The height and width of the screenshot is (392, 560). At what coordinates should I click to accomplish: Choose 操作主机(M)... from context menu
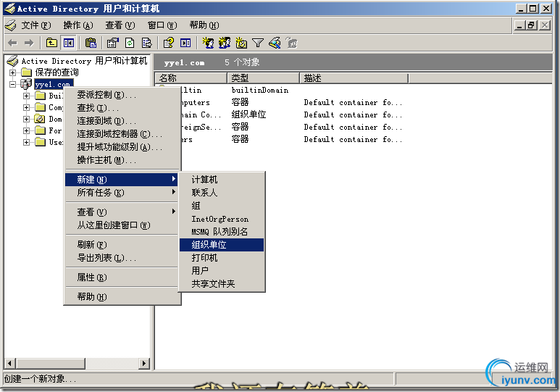[122, 159]
